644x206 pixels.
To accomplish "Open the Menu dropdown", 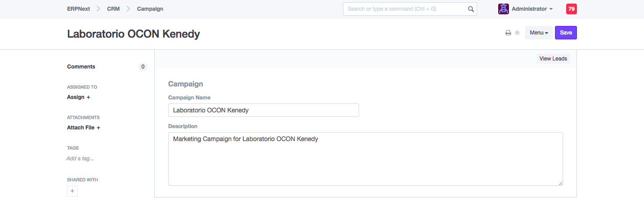I will tap(538, 33).
